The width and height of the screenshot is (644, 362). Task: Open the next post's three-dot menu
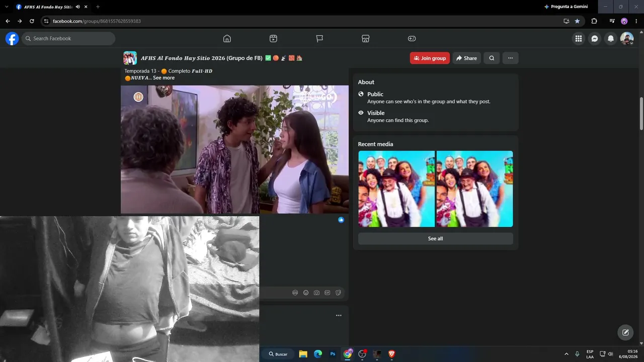click(339, 315)
